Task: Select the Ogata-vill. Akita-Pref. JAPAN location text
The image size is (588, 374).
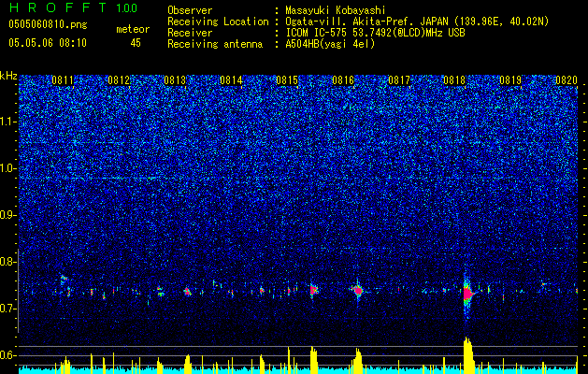Action: coord(417,22)
